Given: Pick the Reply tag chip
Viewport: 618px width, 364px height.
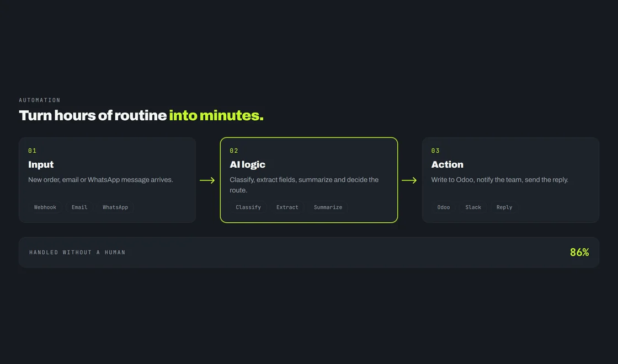Looking at the screenshot, I should pos(504,207).
